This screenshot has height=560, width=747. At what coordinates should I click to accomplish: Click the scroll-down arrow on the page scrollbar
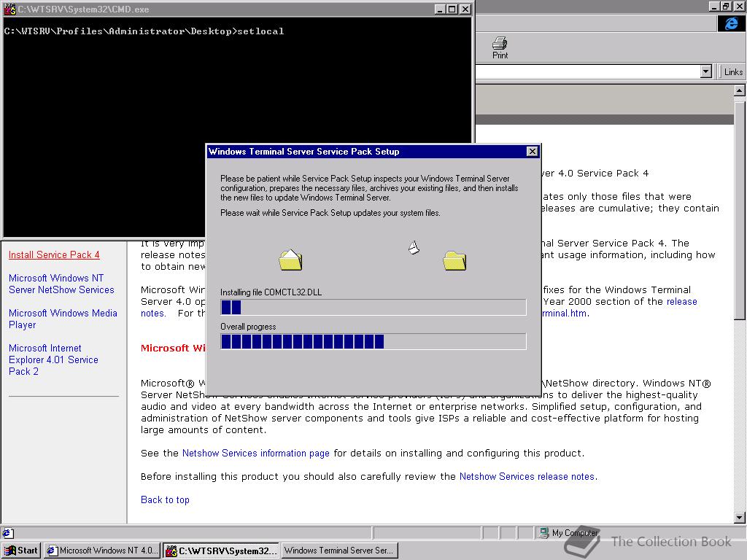click(x=740, y=518)
